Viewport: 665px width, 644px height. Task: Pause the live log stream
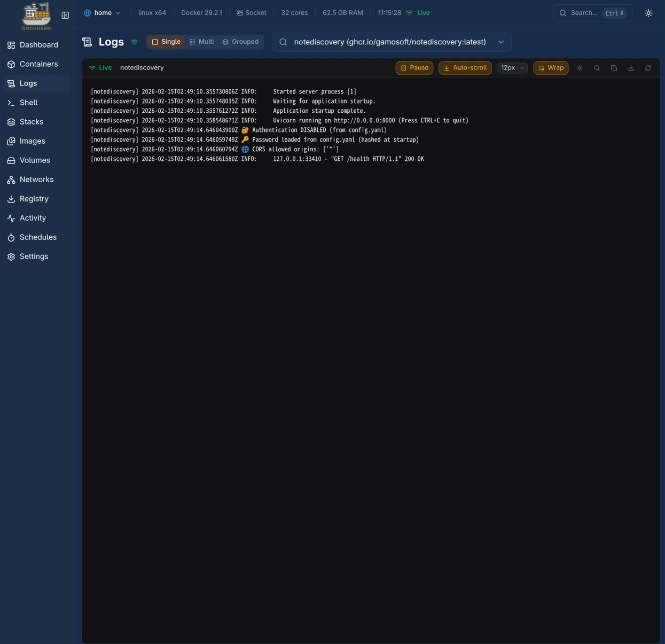tap(414, 68)
